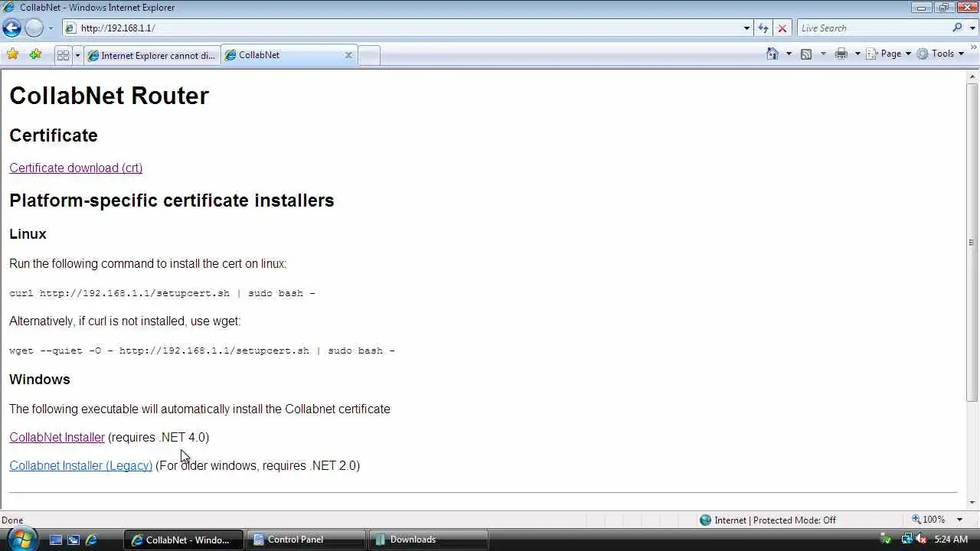Expand the address bar URL history dropdown

tap(746, 28)
